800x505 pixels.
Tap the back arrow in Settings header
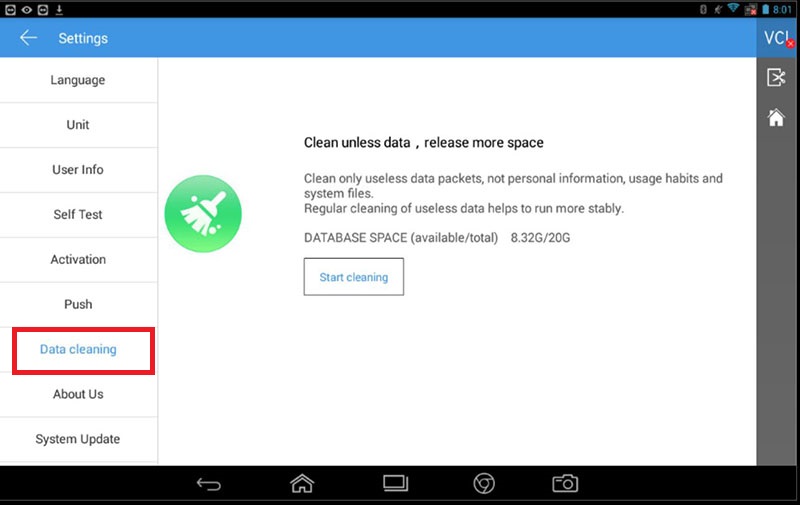click(x=28, y=38)
